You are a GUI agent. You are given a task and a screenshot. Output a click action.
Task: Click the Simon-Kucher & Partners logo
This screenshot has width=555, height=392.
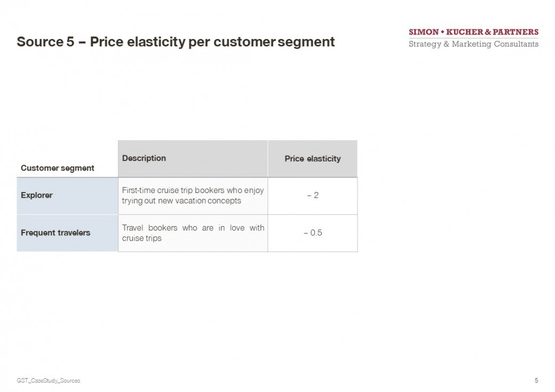473,38
